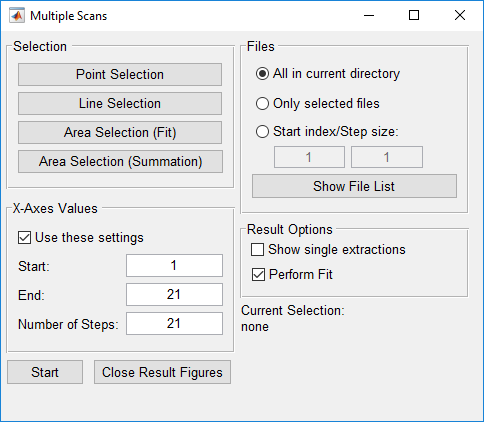Click Close Result Figures button

(162, 372)
